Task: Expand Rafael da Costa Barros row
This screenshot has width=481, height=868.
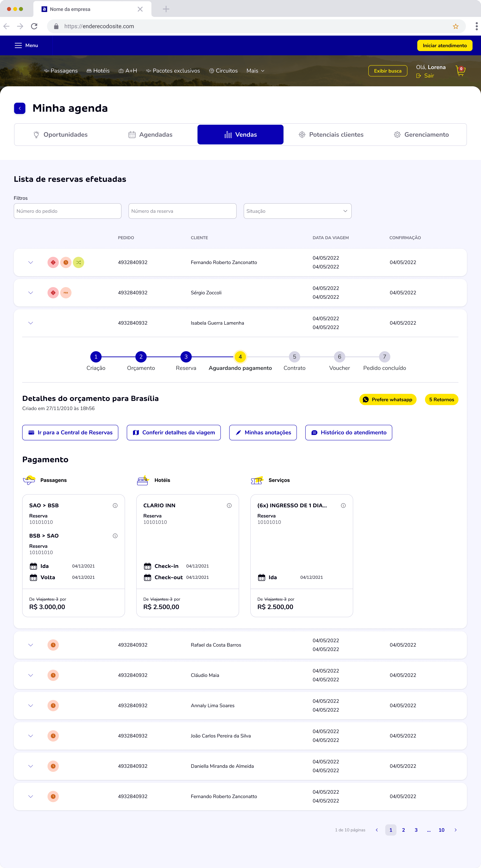Action: [31, 645]
